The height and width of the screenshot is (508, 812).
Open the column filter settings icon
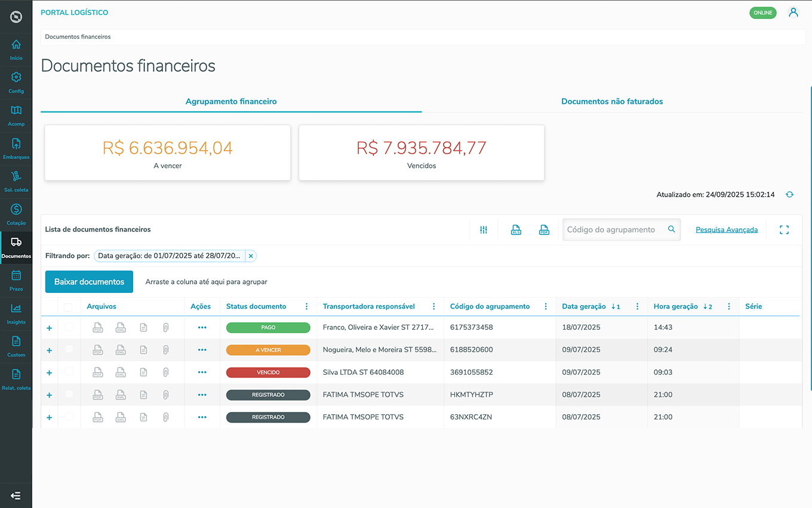coord(484,230)
